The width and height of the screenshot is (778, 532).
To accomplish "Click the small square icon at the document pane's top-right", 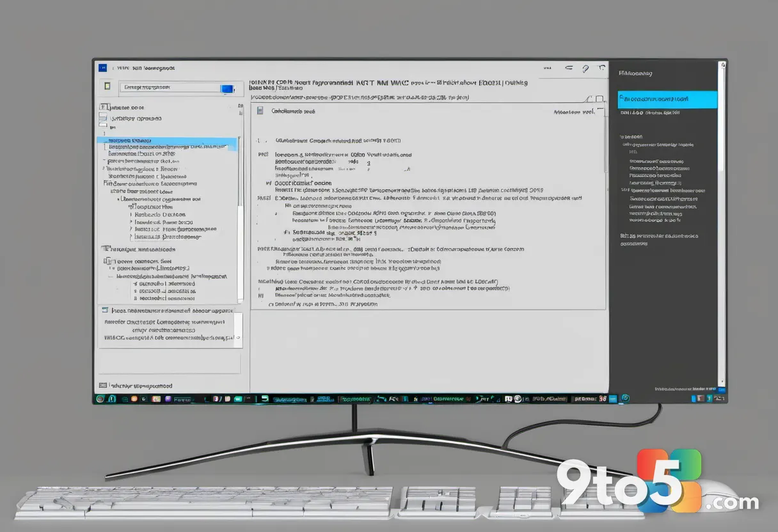I will [599, 99].
